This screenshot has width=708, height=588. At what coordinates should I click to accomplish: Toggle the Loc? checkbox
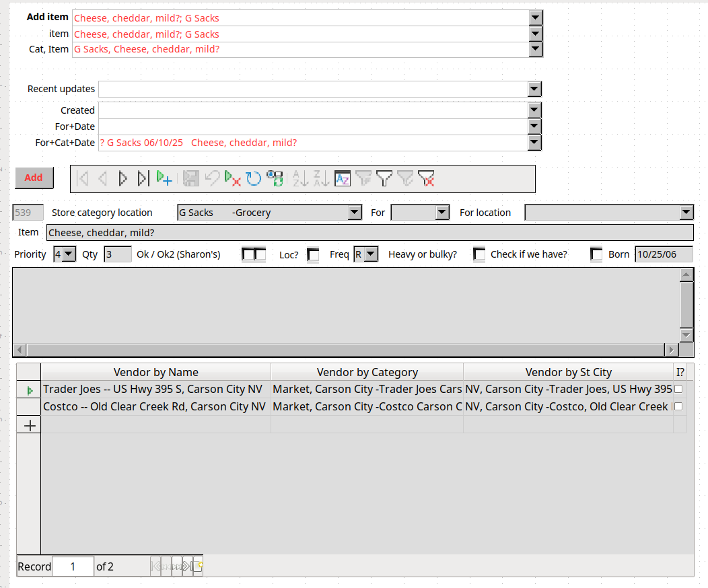pyautogui.click(x=313, y=254)
